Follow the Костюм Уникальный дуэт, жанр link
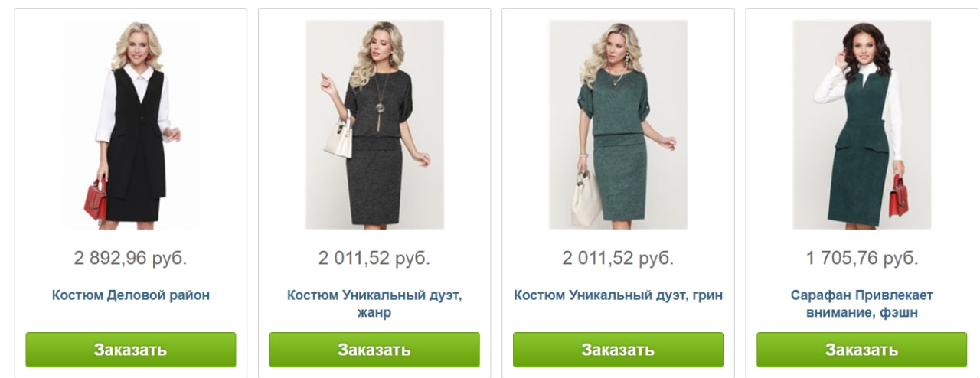 tap(374, 304)
